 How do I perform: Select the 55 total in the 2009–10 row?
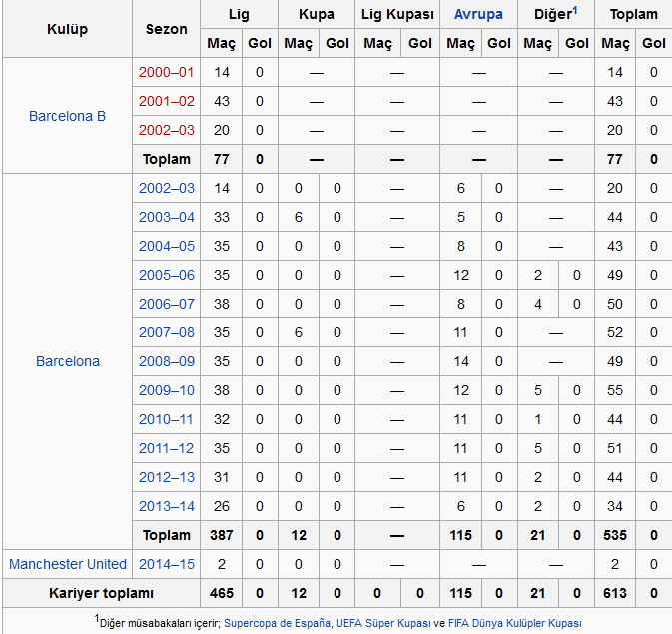(x=615, y=390)
